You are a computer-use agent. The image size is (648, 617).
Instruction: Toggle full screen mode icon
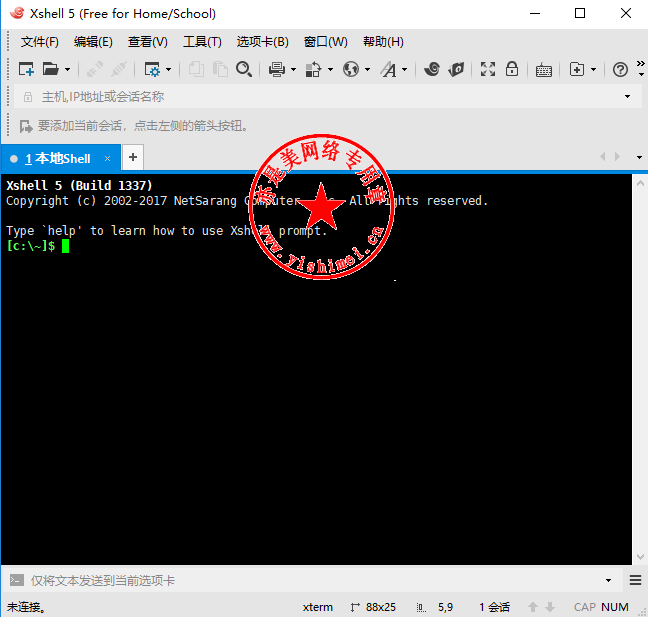pyautogui.click(x=488, y=69)
